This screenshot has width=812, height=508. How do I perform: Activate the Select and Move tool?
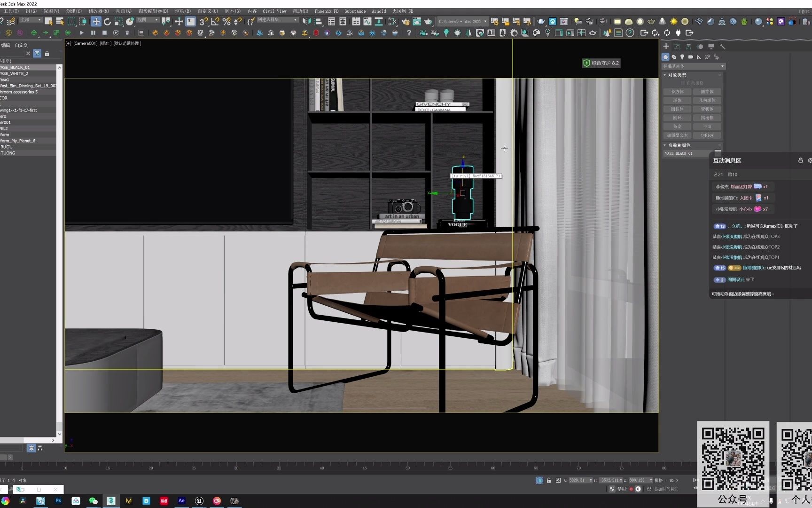(x=96, y=22)
